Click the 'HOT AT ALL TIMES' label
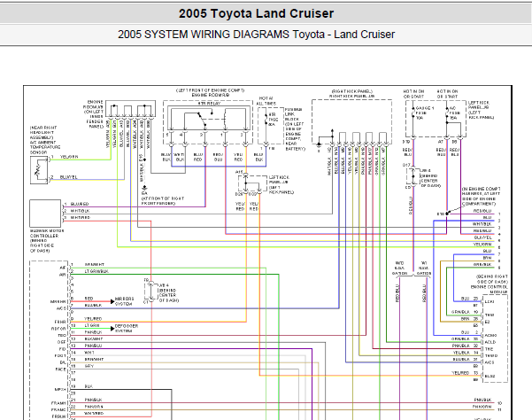532x420 pixels. pyautogui.click(x=266, y=101)
